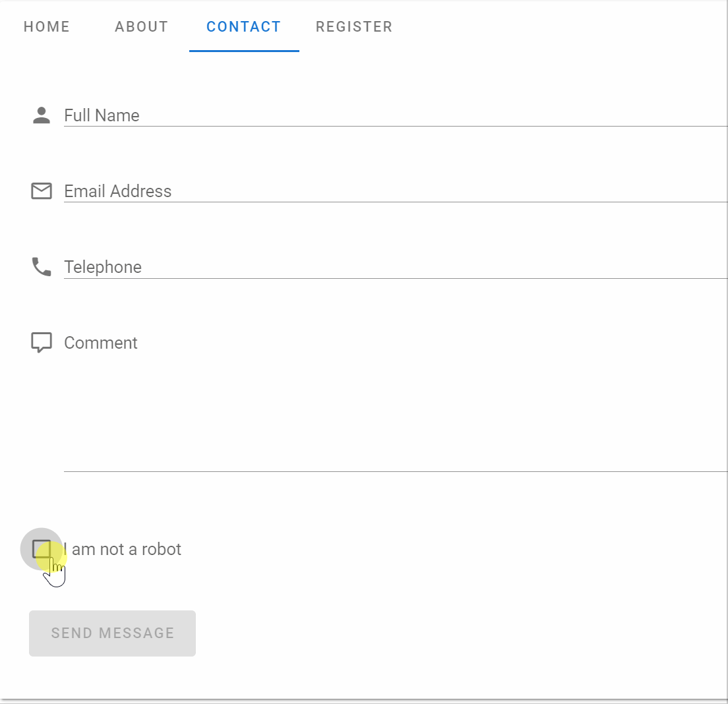Click inside the large Comment text area

click(x=396, y=409)
